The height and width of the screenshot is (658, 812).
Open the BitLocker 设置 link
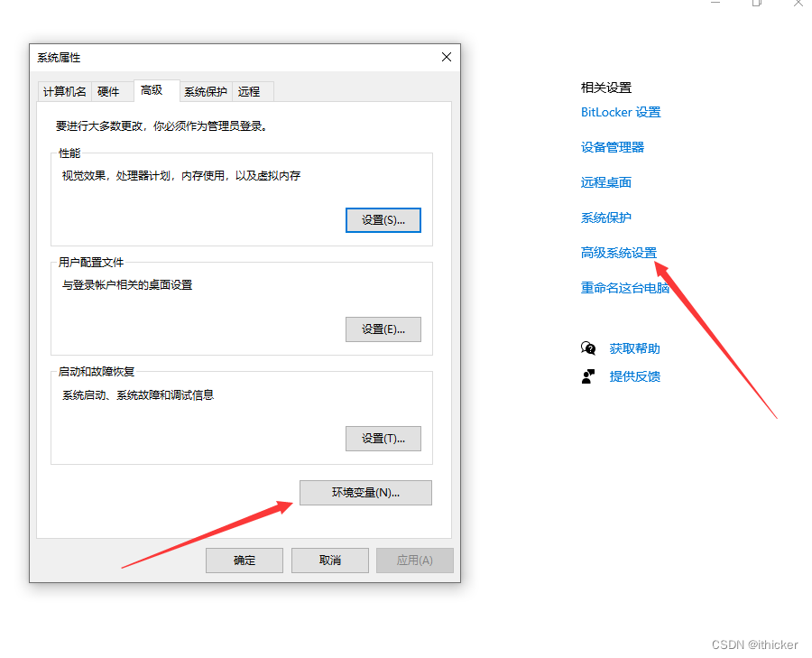coord(620,112)
